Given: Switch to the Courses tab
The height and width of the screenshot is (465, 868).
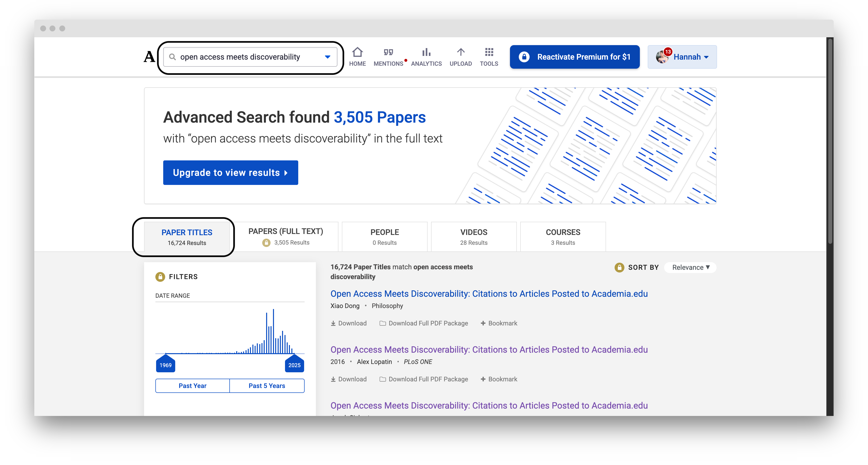Looking at the screenshot, I should click(563, 237).
